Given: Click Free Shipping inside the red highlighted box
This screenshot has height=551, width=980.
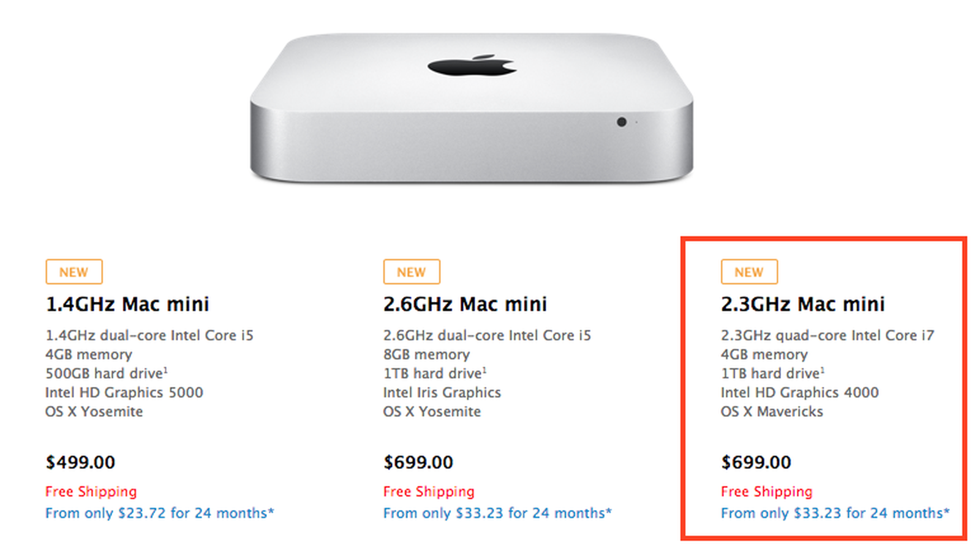Looking at the screenshot, I should [766, 492].
